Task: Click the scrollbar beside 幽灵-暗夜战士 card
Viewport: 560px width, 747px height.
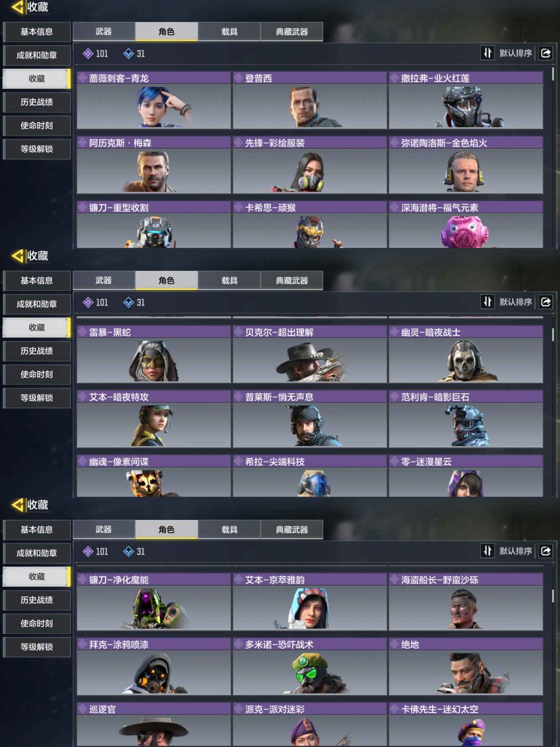Action: pos(553,334)
